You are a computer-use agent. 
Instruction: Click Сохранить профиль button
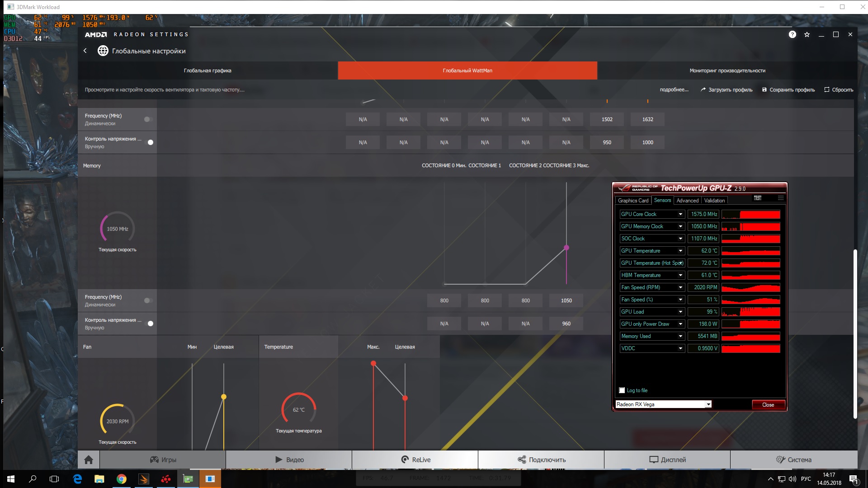point(788,90)
